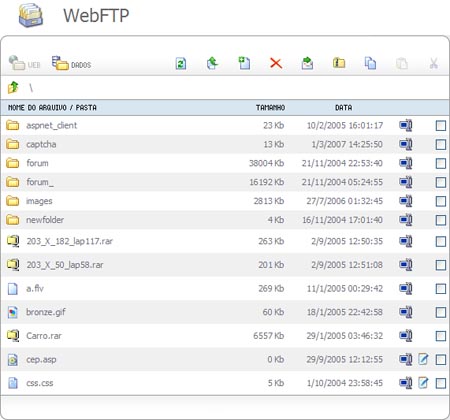The image size is (450, 420).
Task: Sort by the Tamanho column header
Action: pos(270,108)
